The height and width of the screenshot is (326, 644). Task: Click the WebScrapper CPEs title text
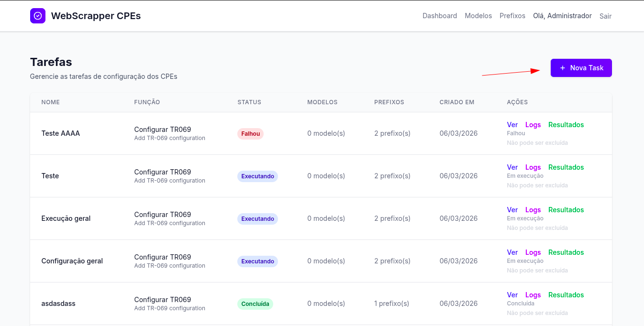pos(96,16)
